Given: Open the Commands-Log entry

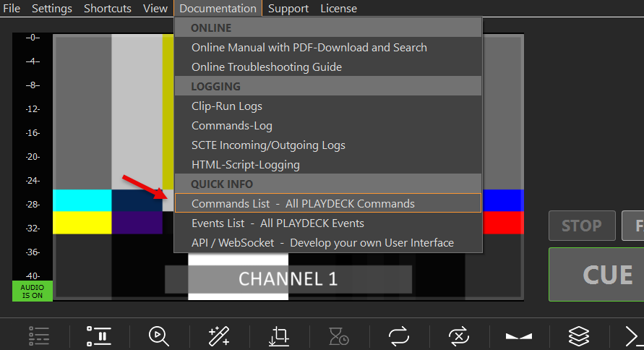Looking at the screenshot, I should (328, 126).
